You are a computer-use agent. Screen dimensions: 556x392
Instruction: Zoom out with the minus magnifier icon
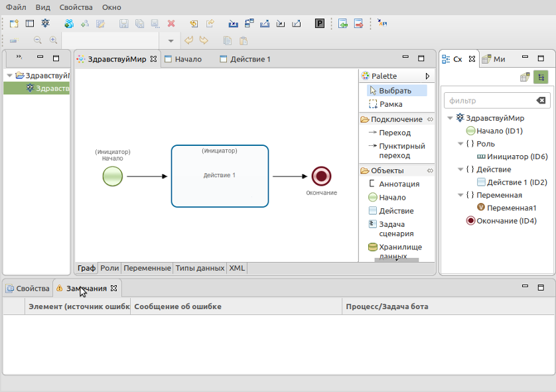point(38,40)
